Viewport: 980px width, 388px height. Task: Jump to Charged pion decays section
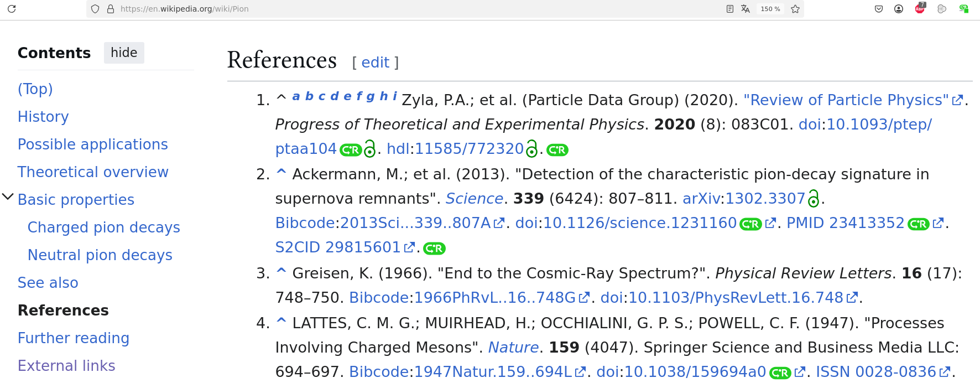(x=104, y=227)
